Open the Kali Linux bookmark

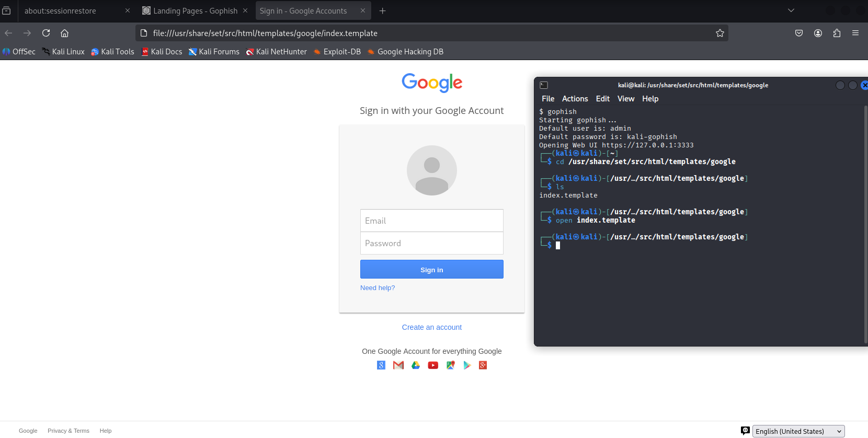pos(63,52)
